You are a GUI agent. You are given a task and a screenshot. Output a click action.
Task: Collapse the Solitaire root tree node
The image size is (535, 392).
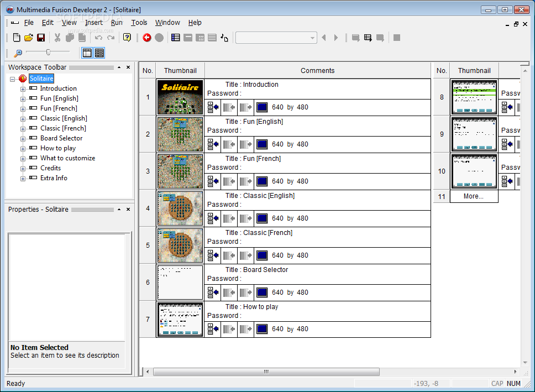click(x=13, y=79)
